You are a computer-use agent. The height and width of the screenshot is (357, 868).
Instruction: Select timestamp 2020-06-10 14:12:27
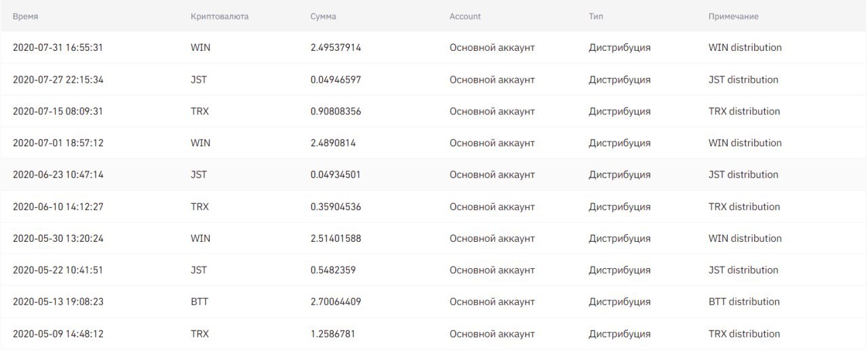click(58, 207)
